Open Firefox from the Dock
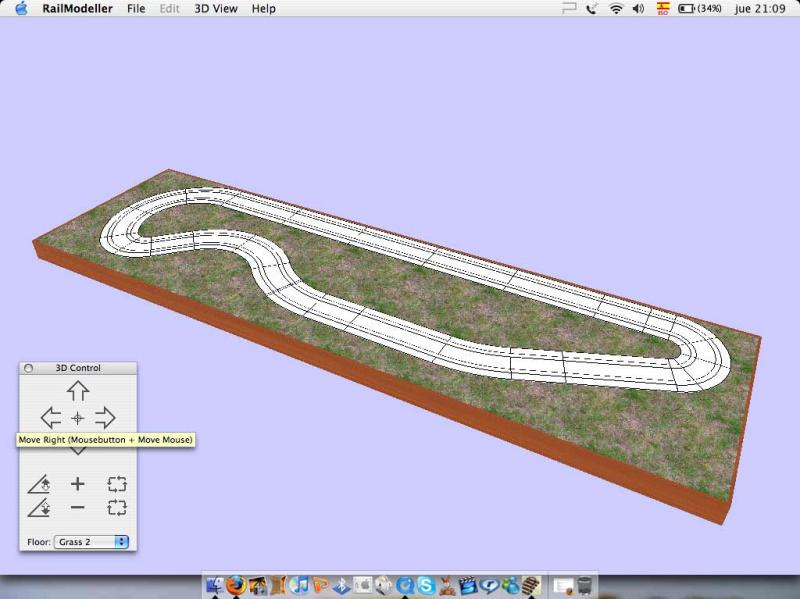 point(236,585)
